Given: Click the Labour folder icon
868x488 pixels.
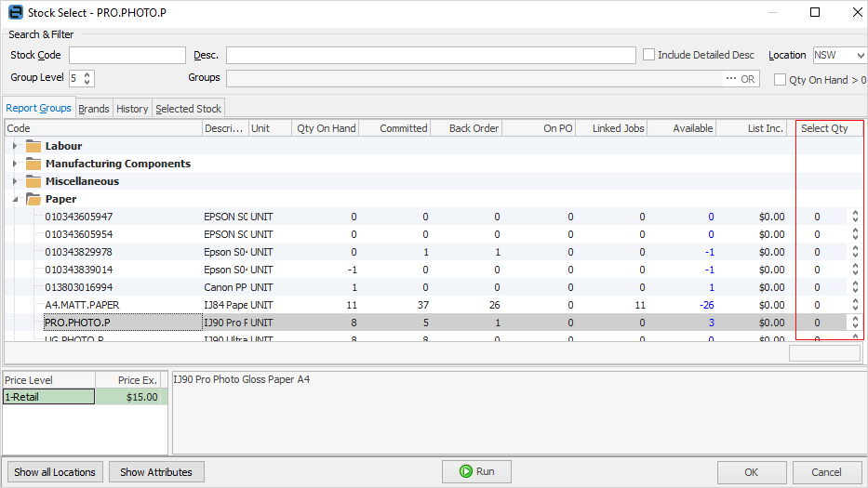Looking at the screenshot, I should click(33, 146).
